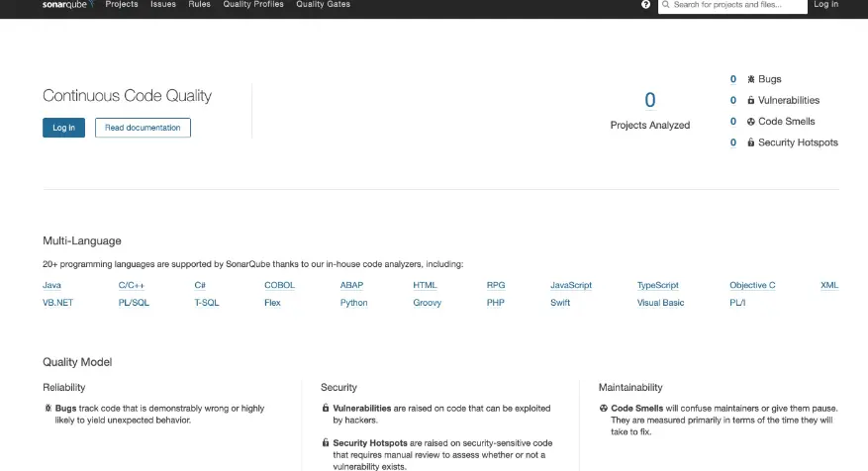Viewport: 868px width, 471px height.
Task: Open the PHP language link
Action: pyautogui.click(x=496, y=303)
